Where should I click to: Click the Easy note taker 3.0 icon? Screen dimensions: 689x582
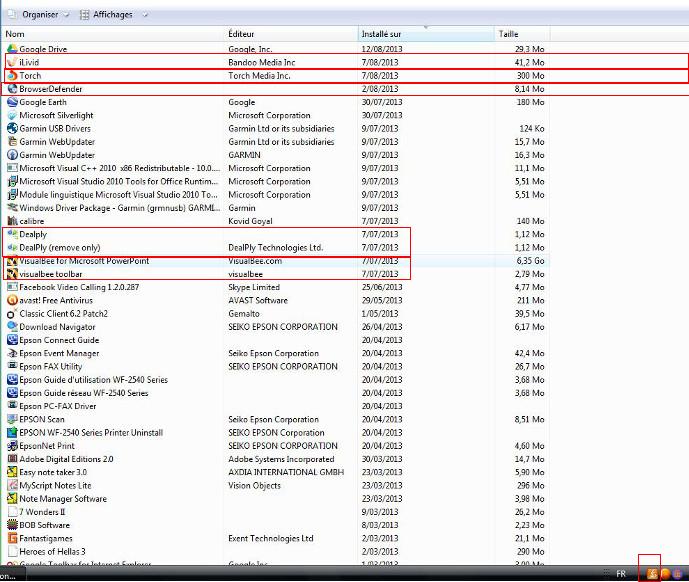pos(12,472)
